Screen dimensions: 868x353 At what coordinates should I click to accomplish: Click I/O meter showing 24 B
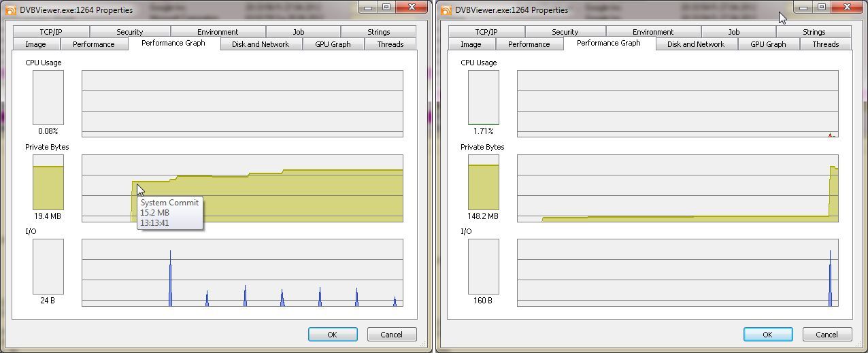pyautogui.click(x=48, y=266)
